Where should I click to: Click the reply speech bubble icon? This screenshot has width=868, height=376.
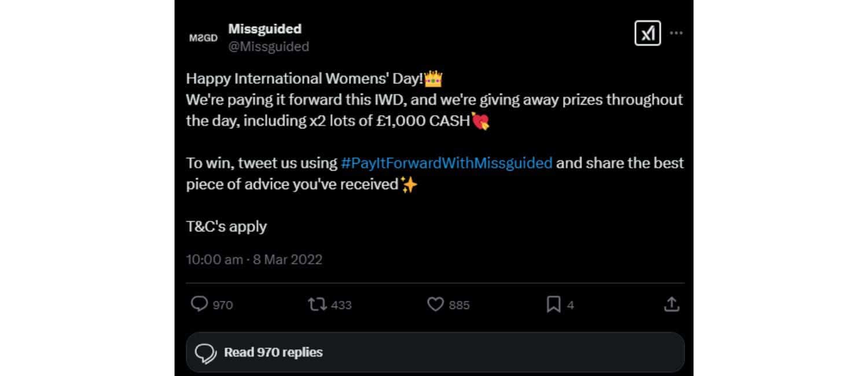click(199, 304)
